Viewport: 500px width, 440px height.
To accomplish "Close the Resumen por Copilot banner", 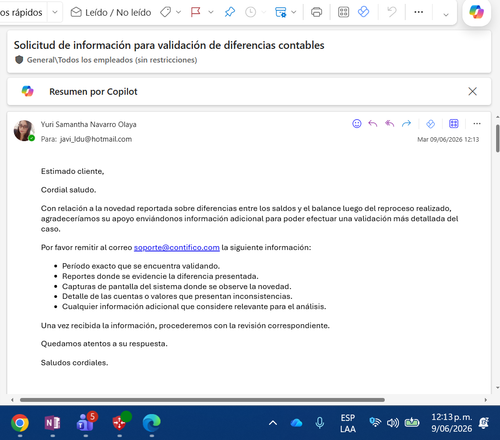I will pyautogui.click(x=472, y=91).
